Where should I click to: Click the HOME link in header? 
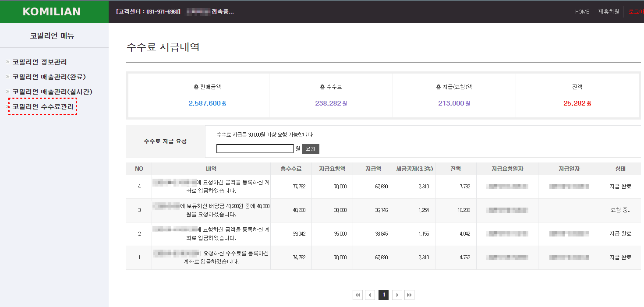click(582, 12)
